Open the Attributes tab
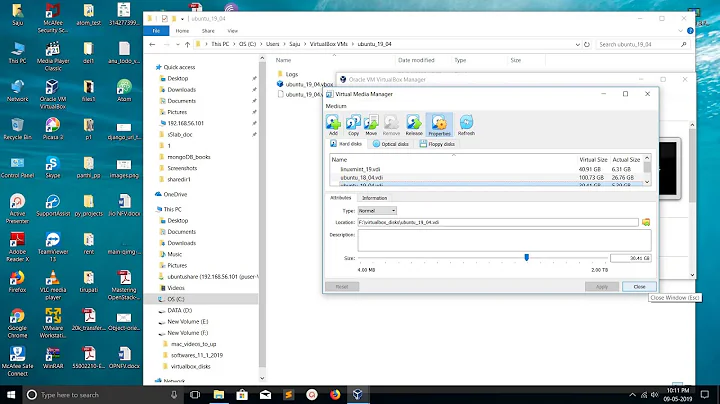Image resolution: width=720 pixels, height=404 pixels. (x=341, y=198)
